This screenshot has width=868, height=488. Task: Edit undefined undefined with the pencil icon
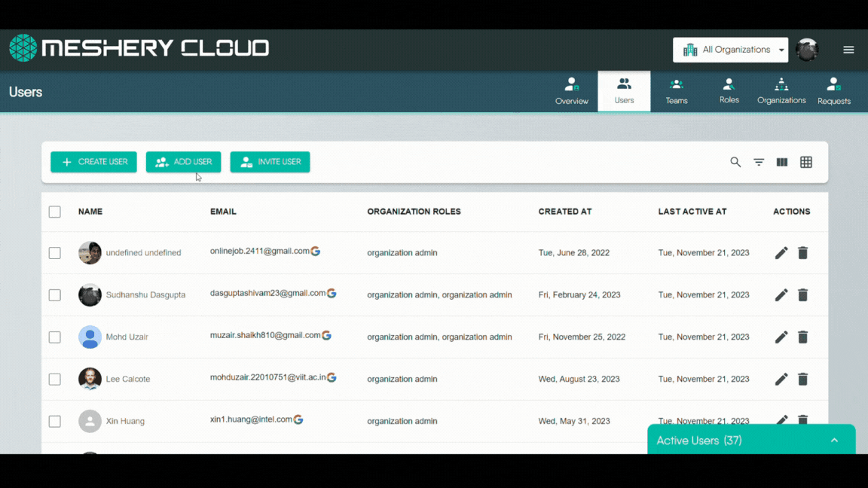pos(781,253)
